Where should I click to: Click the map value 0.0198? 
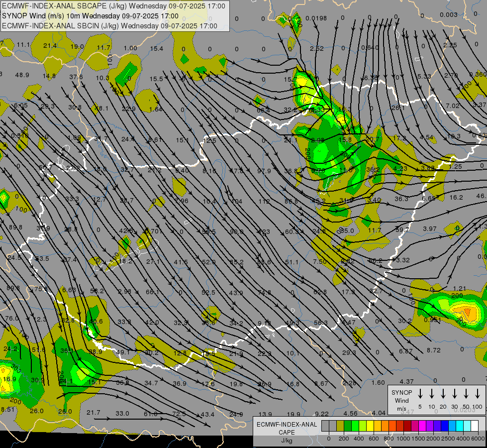[316, 18]
